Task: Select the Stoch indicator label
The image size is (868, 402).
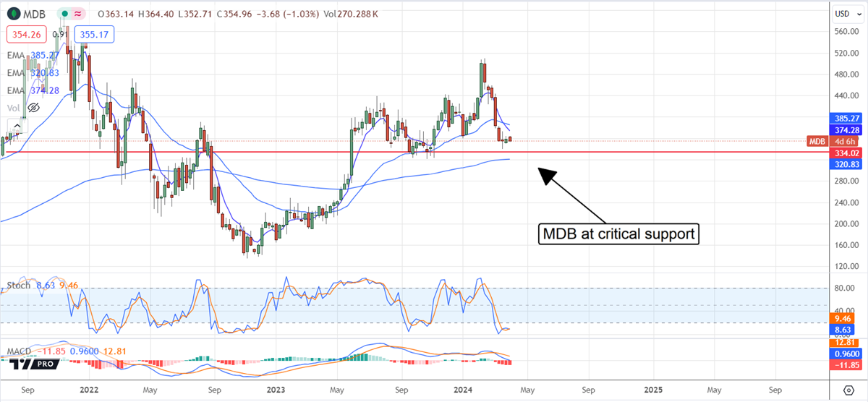Action: (x=20, y=286)
